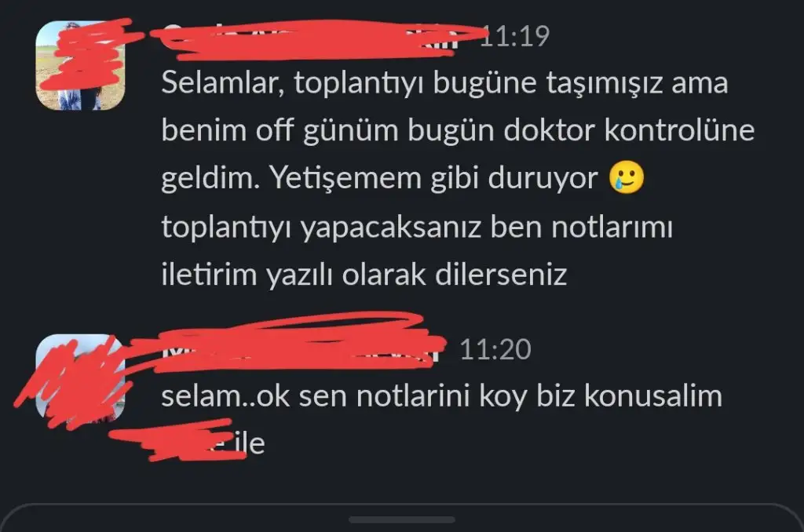This screenshot has width=804, height=532.
Task: Click the word 'Selamlar' in the first message
Action: [x=222, y=83]
